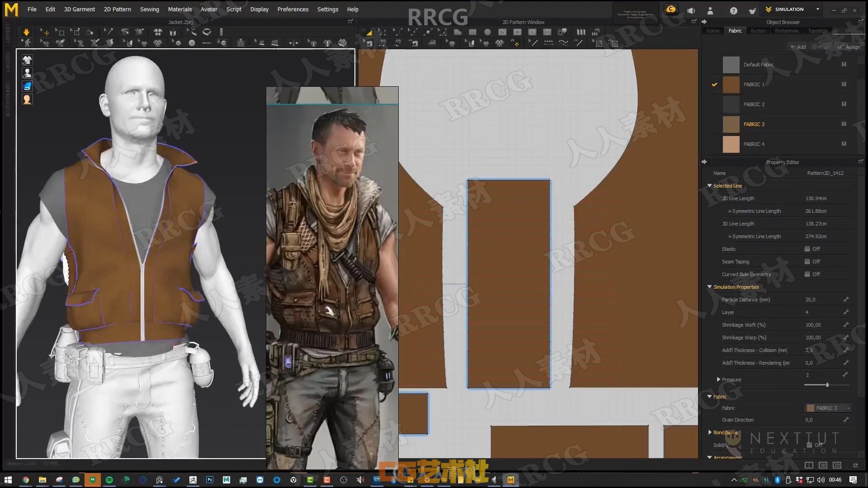The width and height of the screenshot is (868, 488).
Task: Click the Assign fabric button
Action: 849,47
